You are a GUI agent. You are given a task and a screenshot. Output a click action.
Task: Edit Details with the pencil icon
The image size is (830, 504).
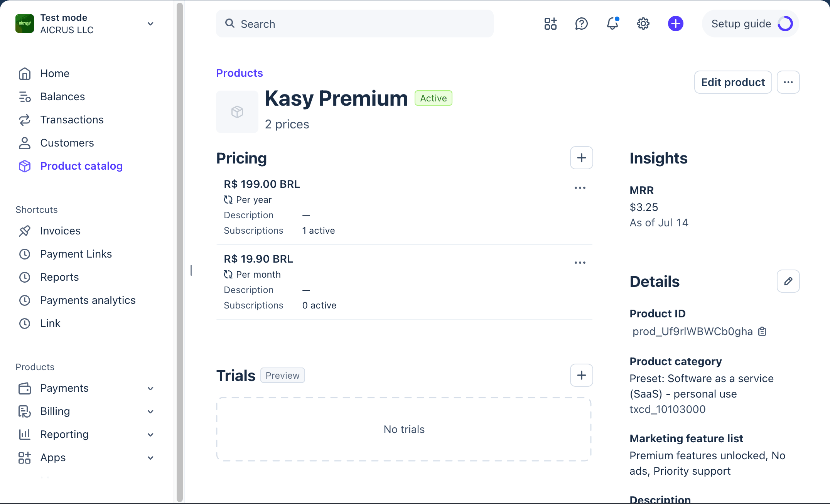click(x=788, y=281)
